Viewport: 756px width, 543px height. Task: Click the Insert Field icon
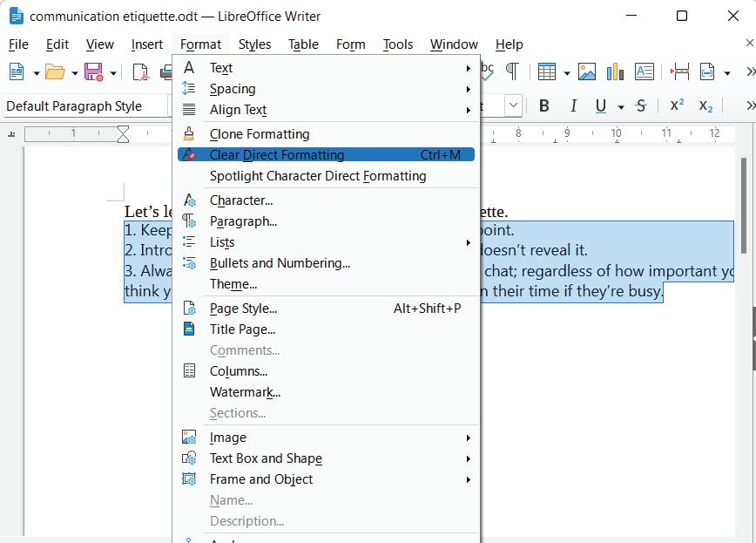(x=707, y=72)
